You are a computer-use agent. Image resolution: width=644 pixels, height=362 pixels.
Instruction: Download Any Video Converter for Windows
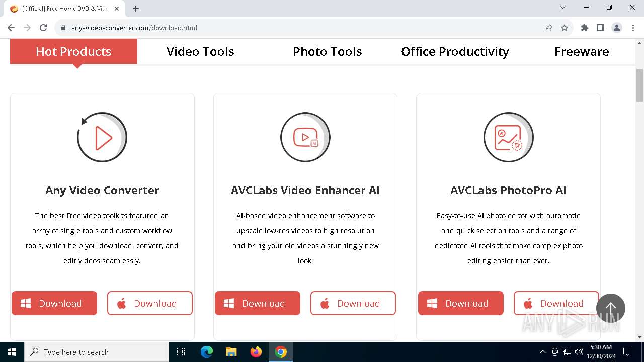coord(54,303)
